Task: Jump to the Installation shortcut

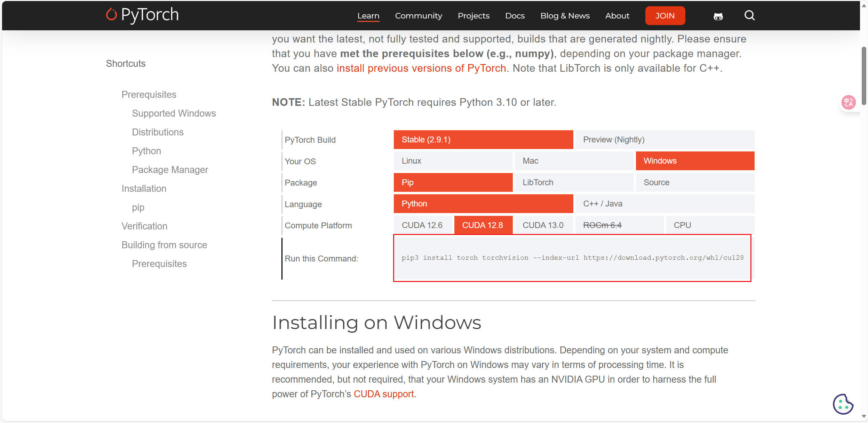Action: tap(144, 189)
